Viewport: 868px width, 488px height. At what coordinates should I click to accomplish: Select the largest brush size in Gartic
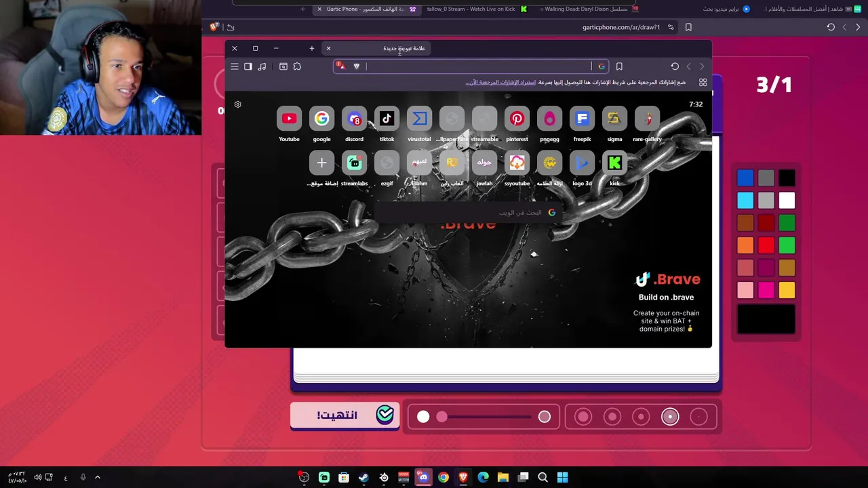pos(583,417)
